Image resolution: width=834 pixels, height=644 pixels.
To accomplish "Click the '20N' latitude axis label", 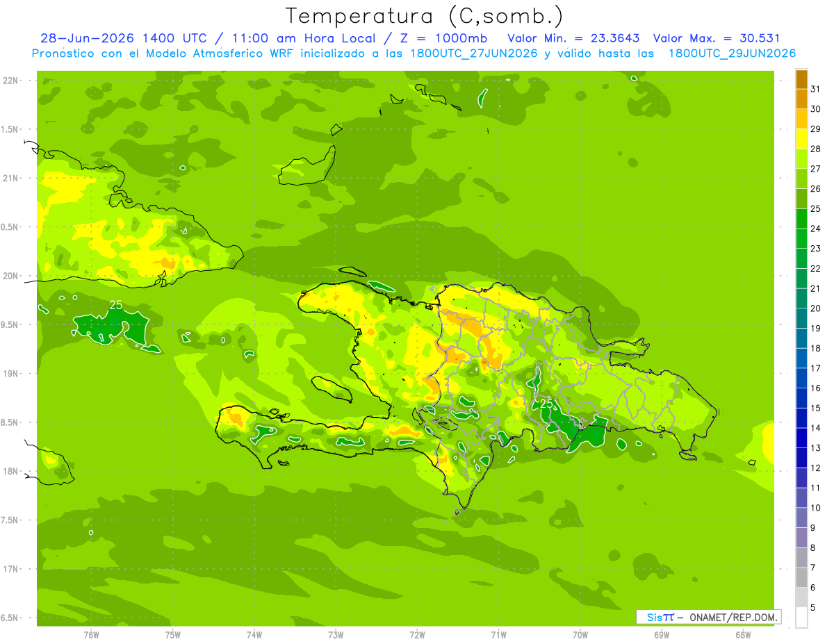I will pyautogui.click(x=10, y=276).
